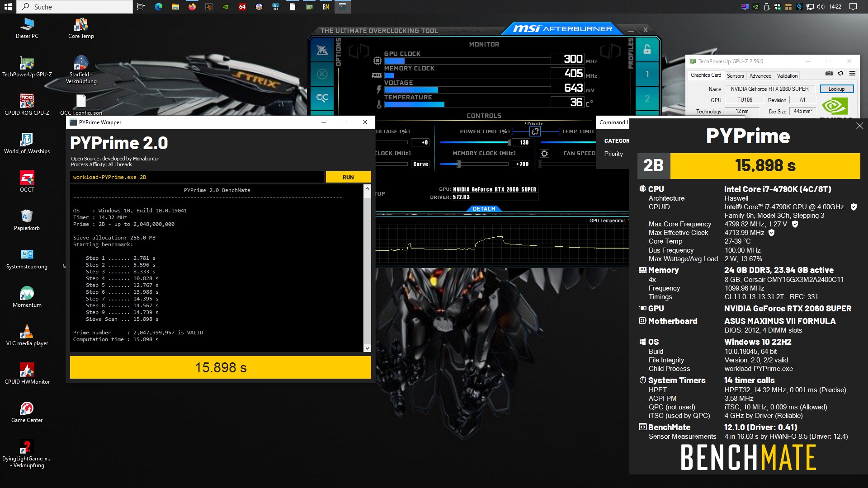This screenshot has height=488, width=868.
Task: Toggle power and temp limit link icon
Action: tap(535, 131)
